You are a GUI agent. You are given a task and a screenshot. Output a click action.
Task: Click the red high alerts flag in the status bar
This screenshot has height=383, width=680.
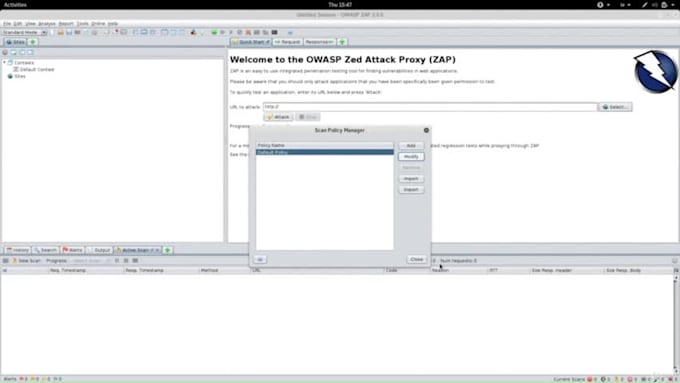click(21, 379)
